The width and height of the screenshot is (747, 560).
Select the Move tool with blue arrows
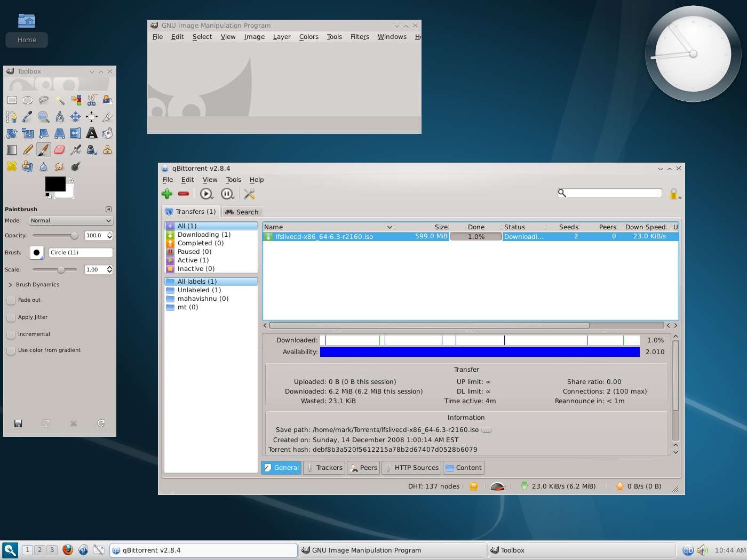pos(76,117)
